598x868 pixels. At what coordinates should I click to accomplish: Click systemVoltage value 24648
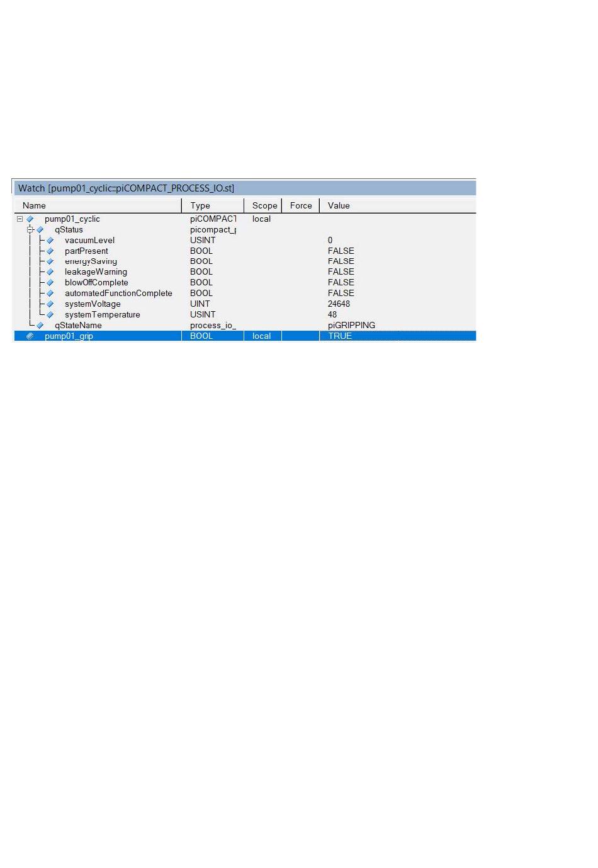[x=339, y=304]
